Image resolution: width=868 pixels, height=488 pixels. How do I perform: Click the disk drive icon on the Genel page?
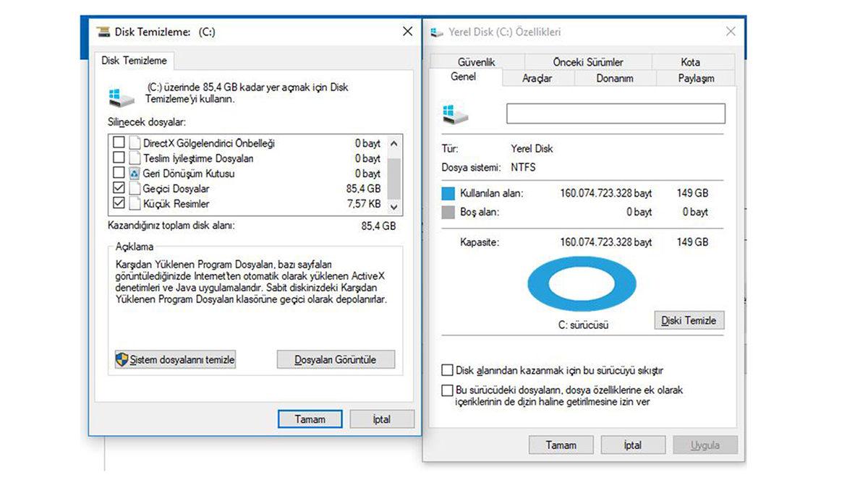pos(454,114)
